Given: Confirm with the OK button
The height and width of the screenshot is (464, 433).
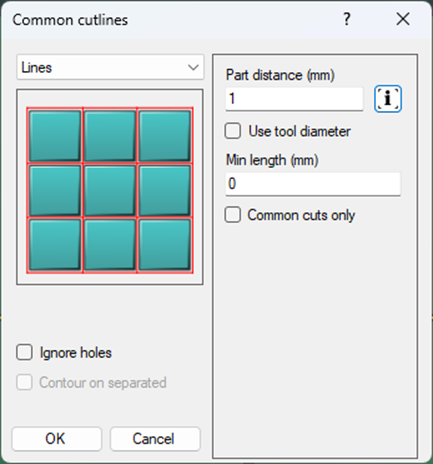Looking at the screenshot, I should 57,439.
